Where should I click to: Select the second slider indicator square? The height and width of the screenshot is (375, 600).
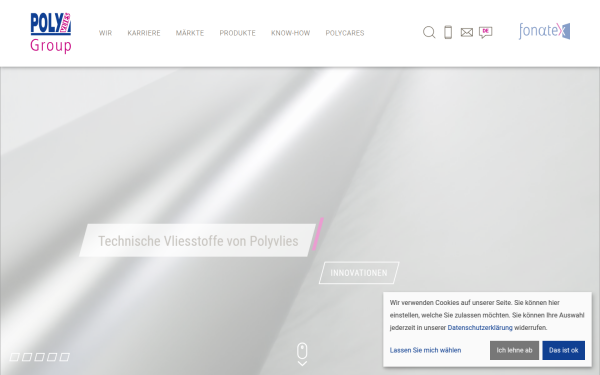pos(27,357)
